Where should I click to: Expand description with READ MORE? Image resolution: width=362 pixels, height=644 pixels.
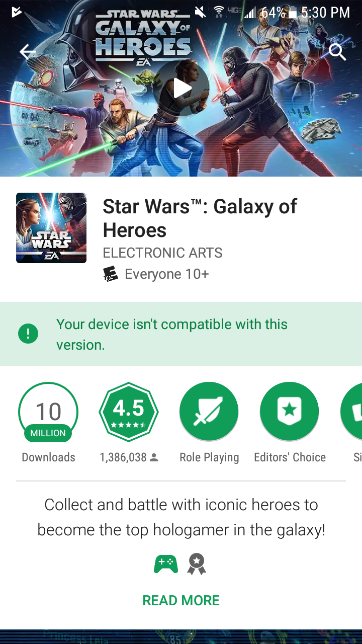pyautogui.click(x=181, y=600)
